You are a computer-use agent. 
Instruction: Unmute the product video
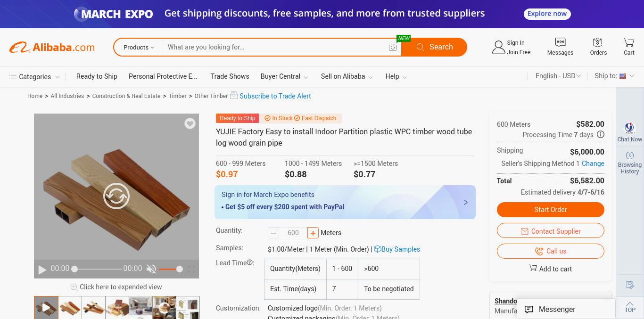pyautogui.click(x=151, y=269)
